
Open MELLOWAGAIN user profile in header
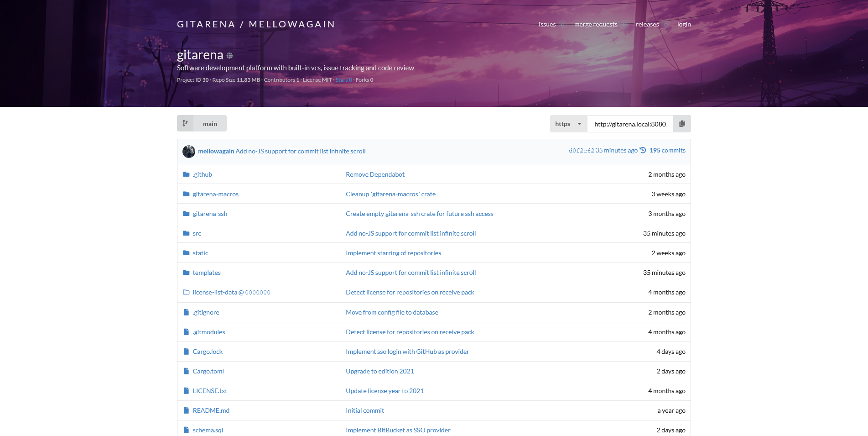coord(292,24)
